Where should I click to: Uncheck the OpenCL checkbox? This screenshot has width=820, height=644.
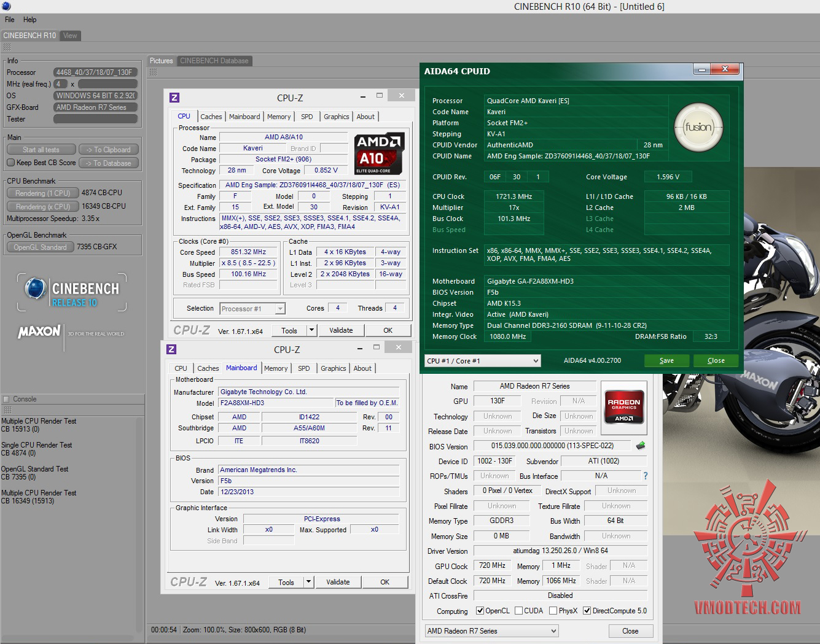[480, 611]
